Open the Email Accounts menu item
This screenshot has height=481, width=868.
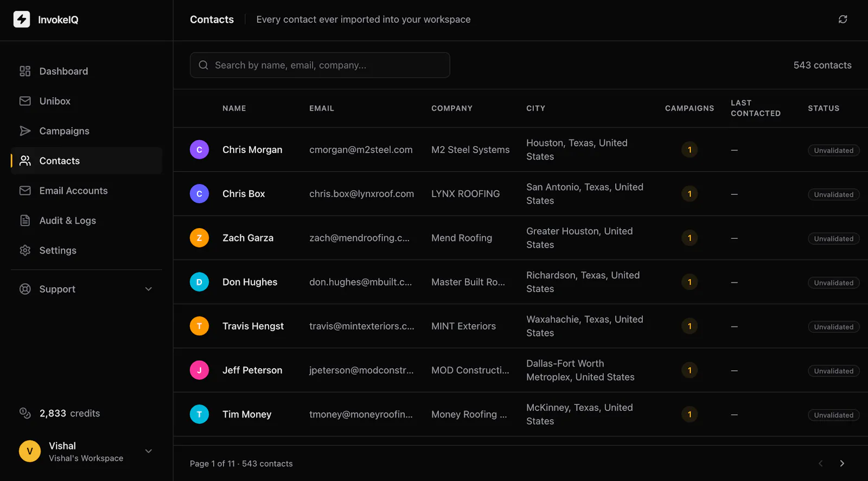[x=86, y=191]
